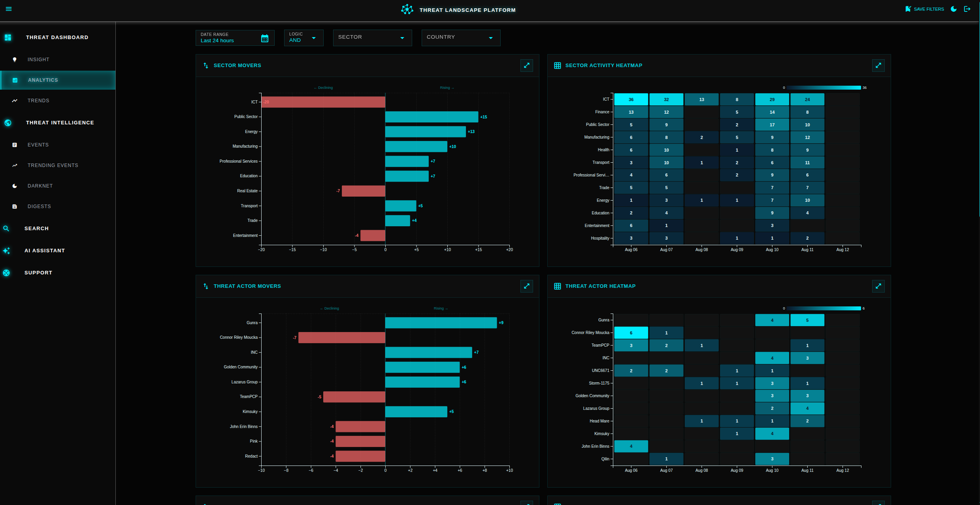Expand the Sector Movers panel

[x=527, y=66]
